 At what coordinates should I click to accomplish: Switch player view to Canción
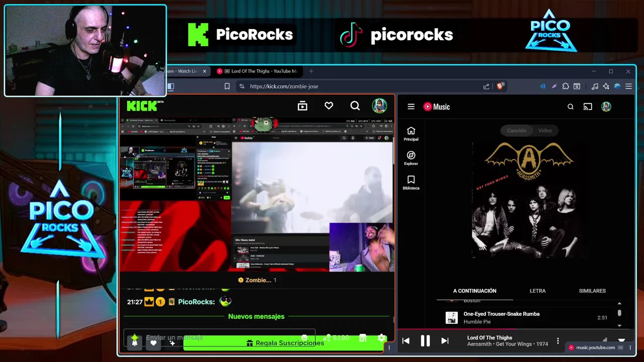click(x=517, y=130)
